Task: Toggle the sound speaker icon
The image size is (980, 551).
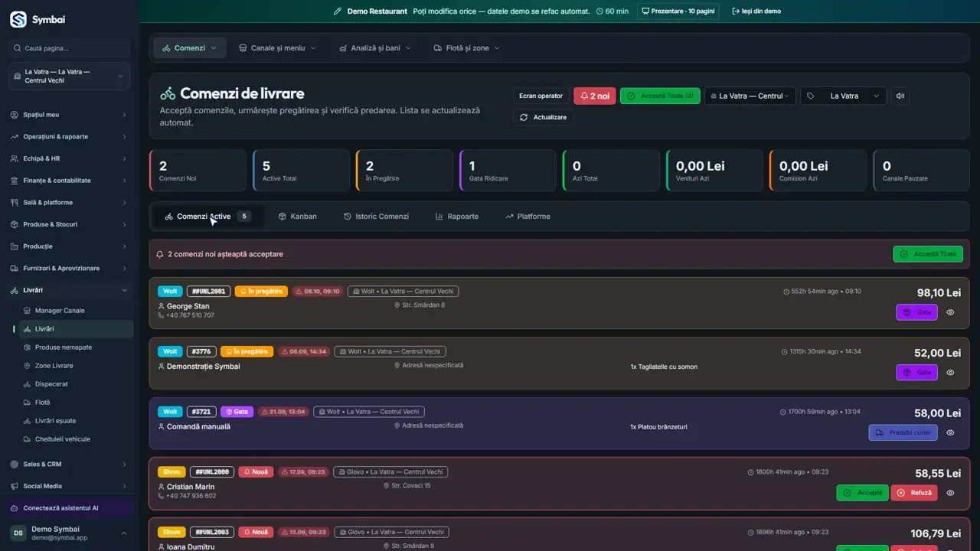Action: (x=900, y=96)
